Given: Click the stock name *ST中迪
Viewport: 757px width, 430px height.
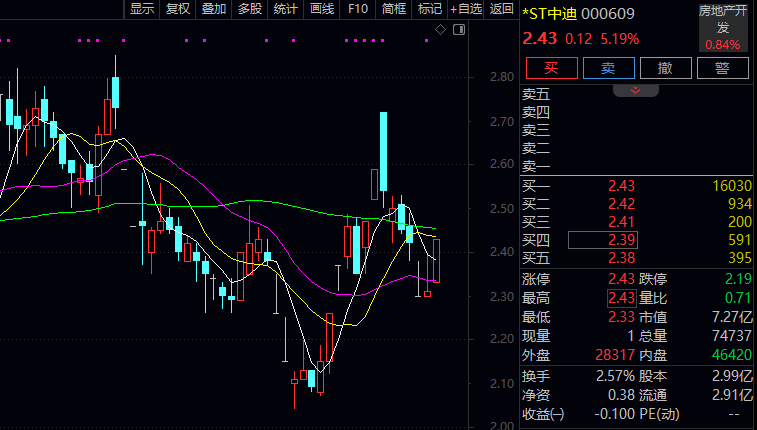Looking at the screenshot, I should (550, 14).
